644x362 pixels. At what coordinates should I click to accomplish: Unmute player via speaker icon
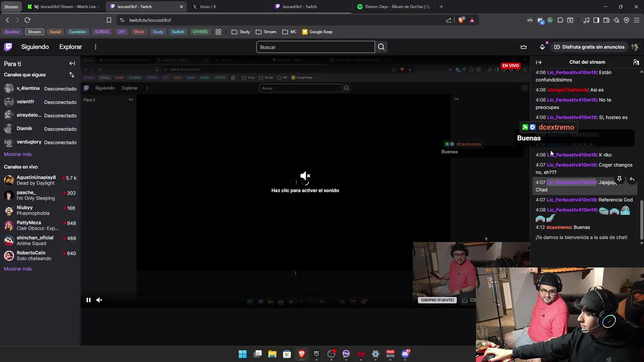[99, 300]
